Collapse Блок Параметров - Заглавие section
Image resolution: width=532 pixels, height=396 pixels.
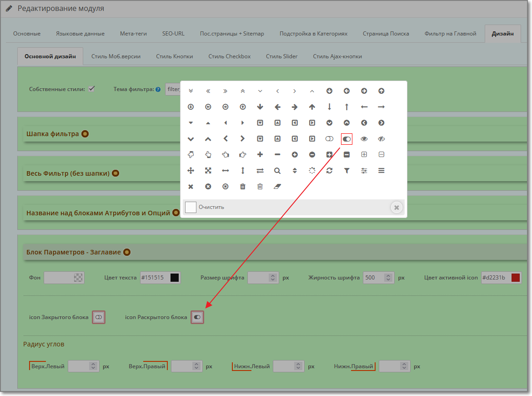[127, 252]
